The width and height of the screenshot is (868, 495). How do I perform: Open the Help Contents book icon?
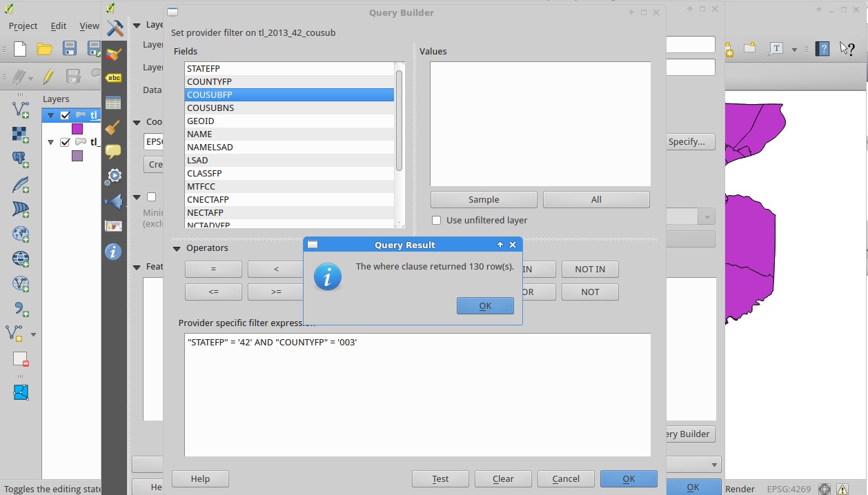822,49
